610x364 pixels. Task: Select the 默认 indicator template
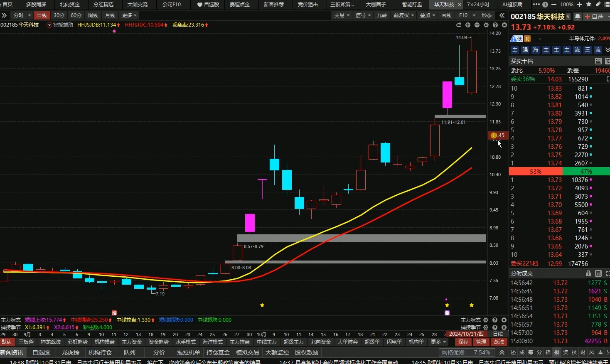click(x=7, y=342)
